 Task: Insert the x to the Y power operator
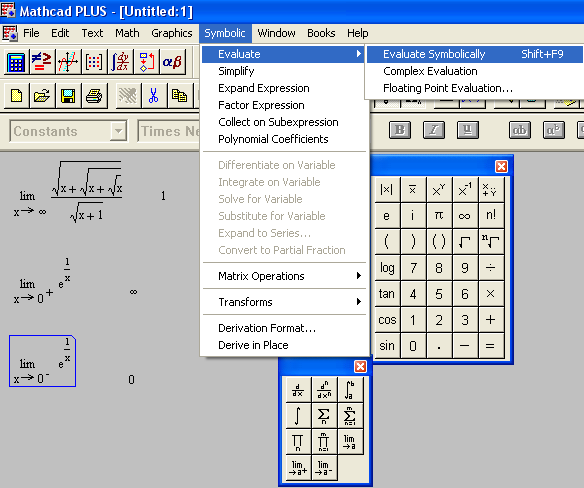[439, 190]
